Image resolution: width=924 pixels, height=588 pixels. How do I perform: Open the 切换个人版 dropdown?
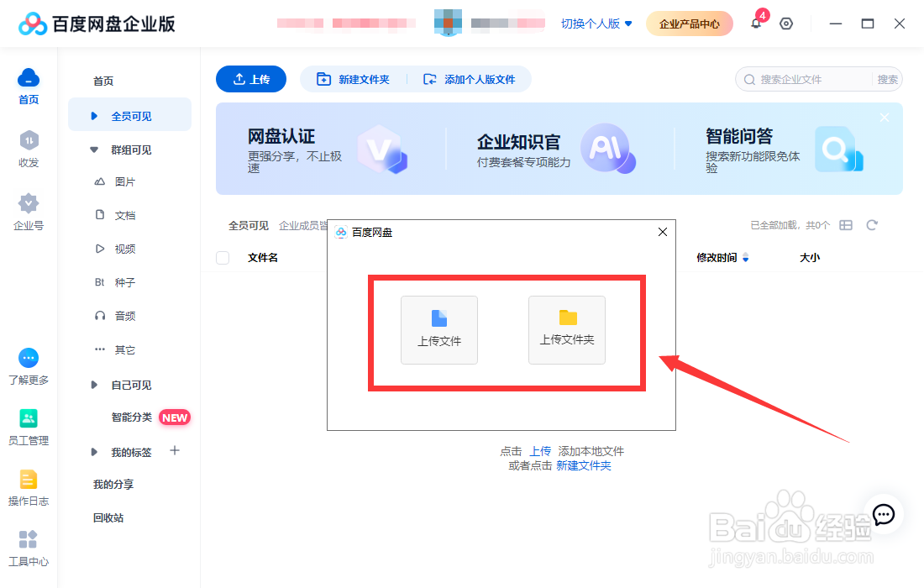(x=595, y=24)
